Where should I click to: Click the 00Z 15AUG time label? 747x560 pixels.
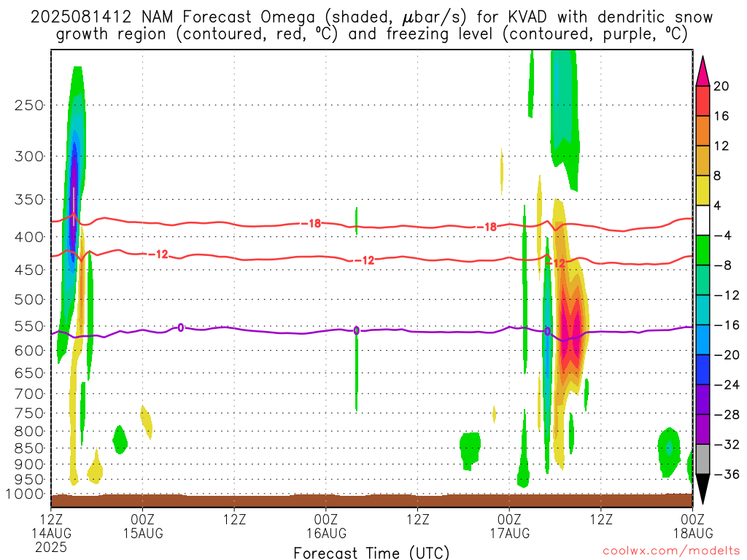point(143,526)
